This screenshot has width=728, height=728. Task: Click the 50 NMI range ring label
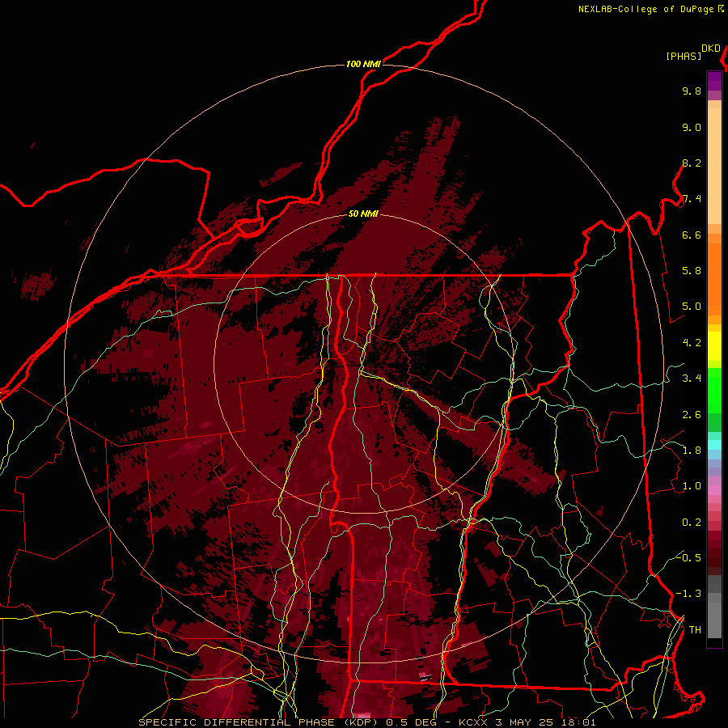click(363, 214)
